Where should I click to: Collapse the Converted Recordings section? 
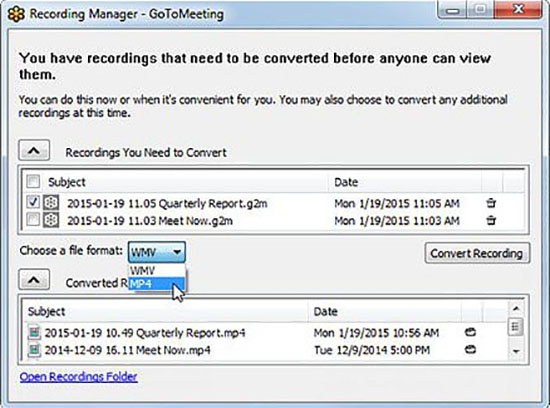34,280
